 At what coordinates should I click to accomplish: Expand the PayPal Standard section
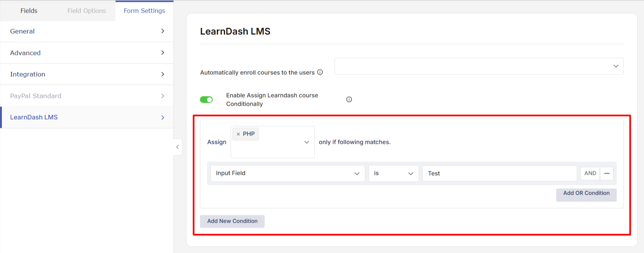pyautogui.click(x=87, y=96)
